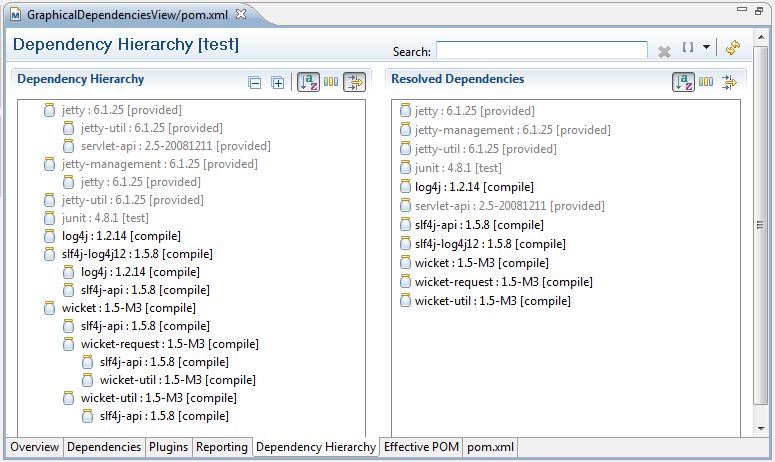The height and width of the screenshot is (462, 775).
Task: Toggle alphabetical sort in Resolved Dependencies panel
Action: pos(684,82)
